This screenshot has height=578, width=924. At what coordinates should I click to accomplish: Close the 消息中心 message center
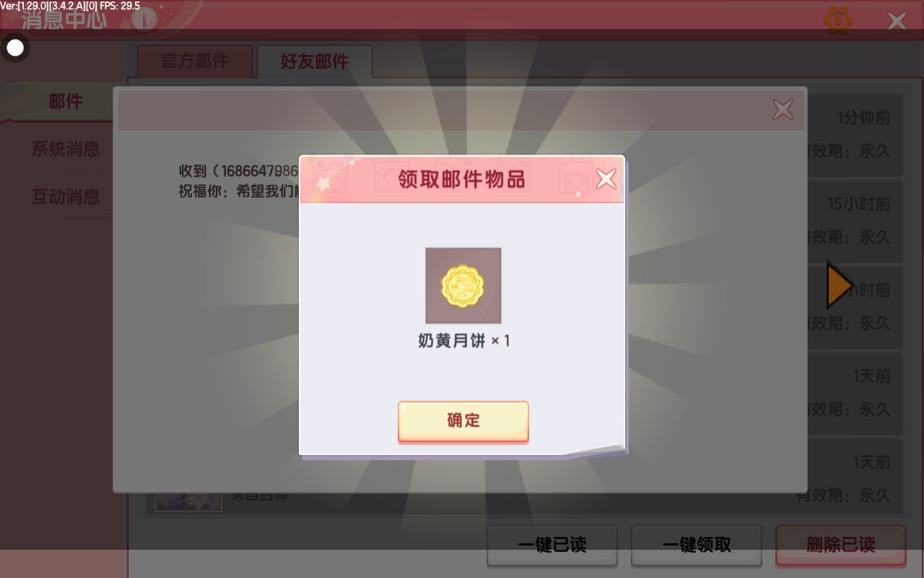click(x=897, y=21)
